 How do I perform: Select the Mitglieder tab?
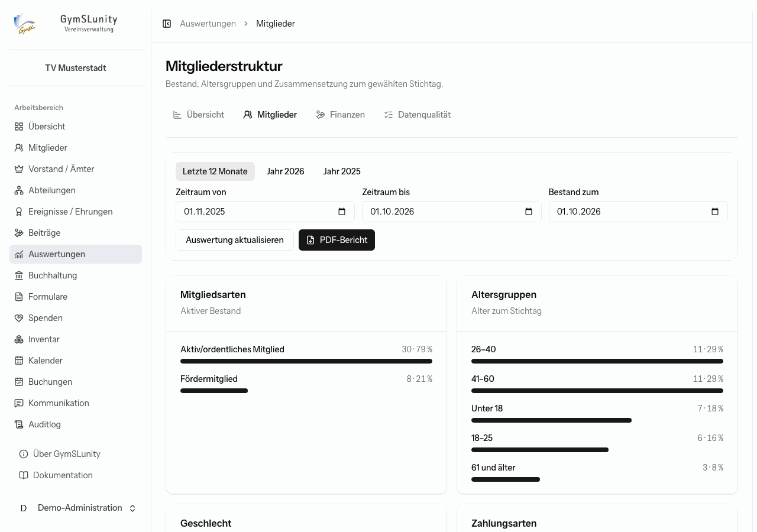coord(270,115)
